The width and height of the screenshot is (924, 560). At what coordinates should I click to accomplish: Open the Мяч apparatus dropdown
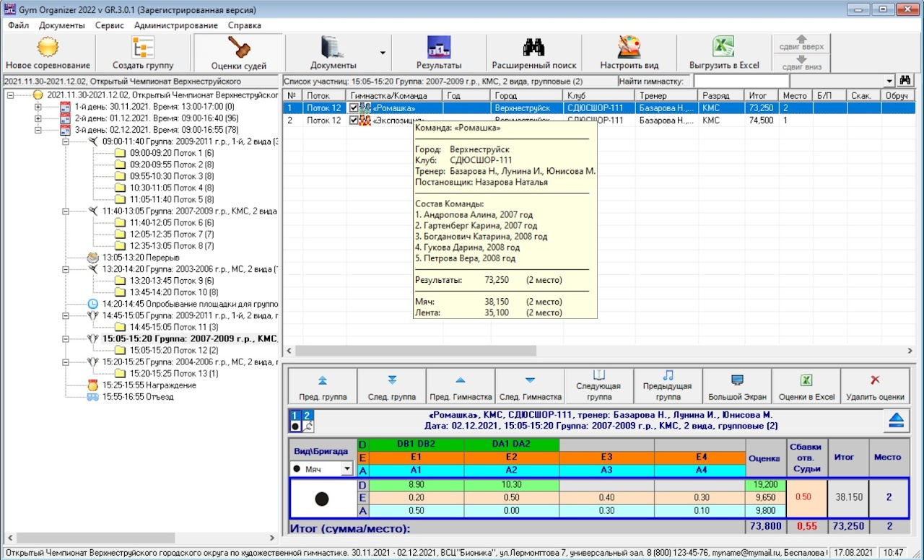[347, 469]
